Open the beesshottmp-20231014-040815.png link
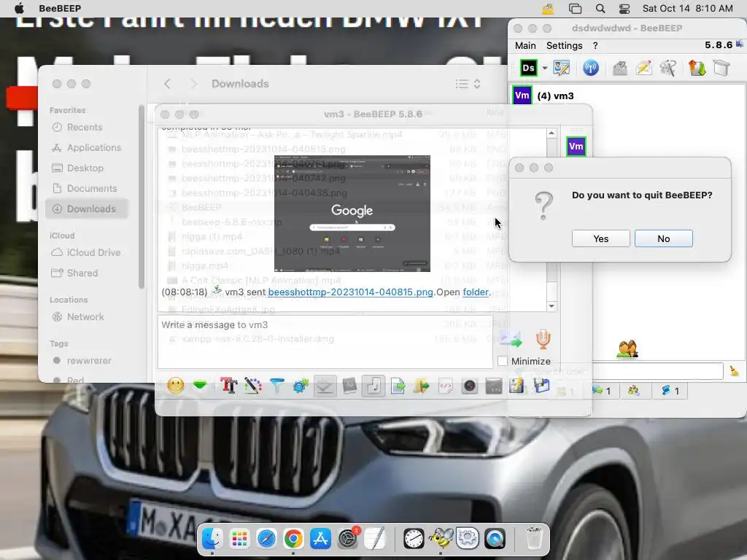 click(351, 292)
